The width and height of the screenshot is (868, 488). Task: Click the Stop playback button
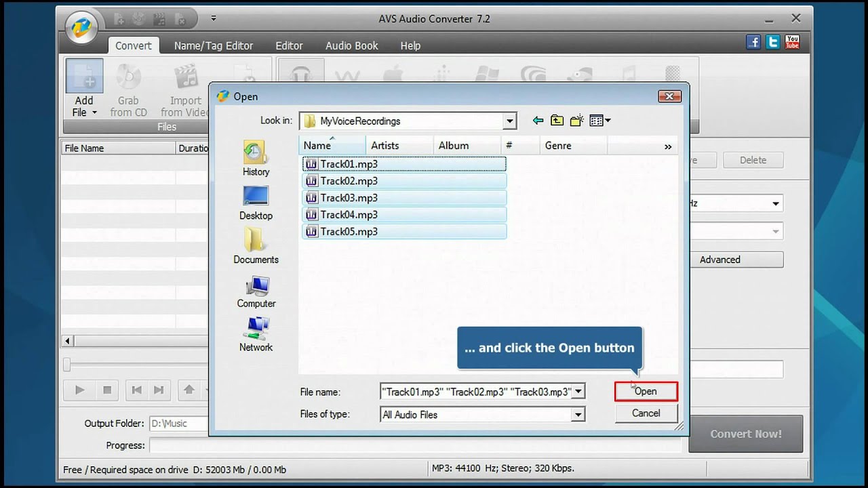107,390
